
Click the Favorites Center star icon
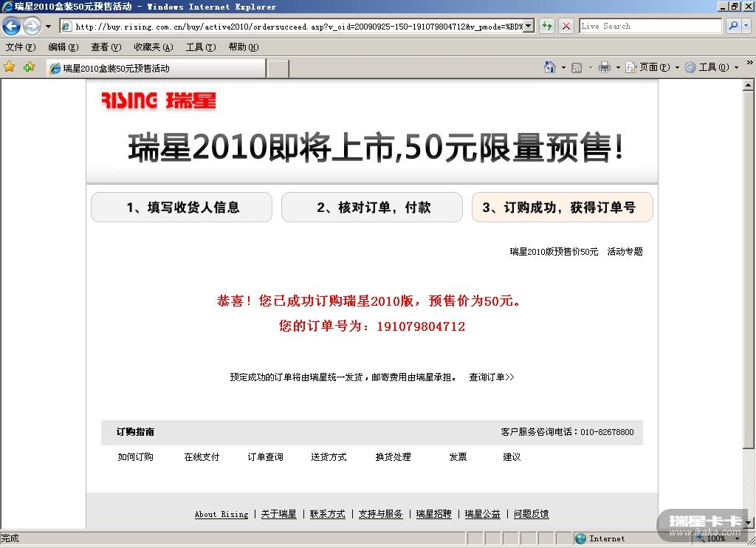click(9, 67)
